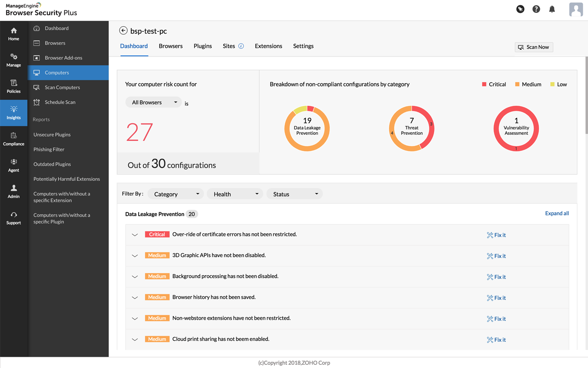Go to the Compliance section
The image size is (588, 368).
click(13, 139)
